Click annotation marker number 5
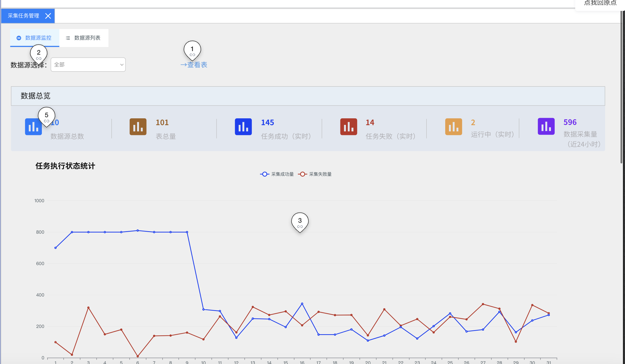This screenshot has width=625, height=364. (x=47, y=117)
